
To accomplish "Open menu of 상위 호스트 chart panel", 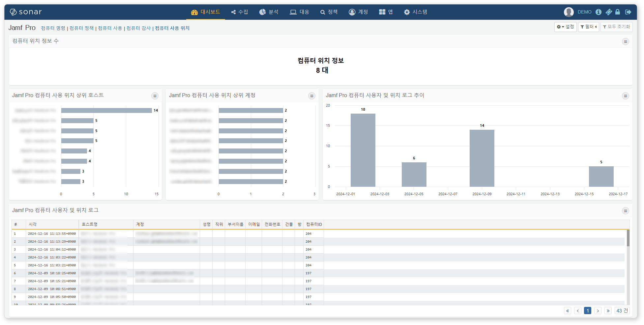I will click(155, 96).
